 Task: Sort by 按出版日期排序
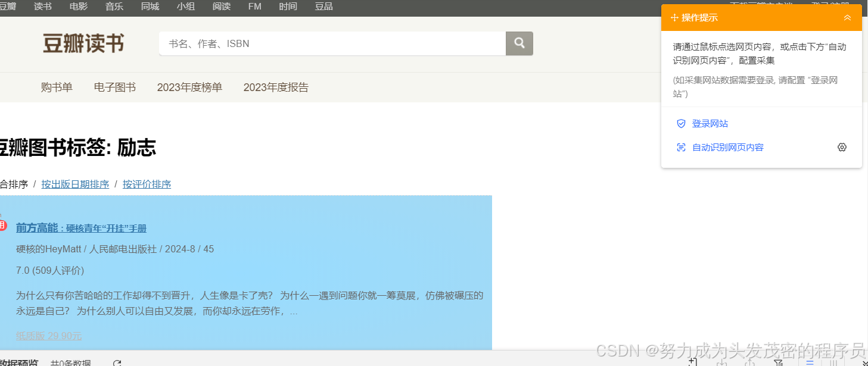[x=75, y=184]
